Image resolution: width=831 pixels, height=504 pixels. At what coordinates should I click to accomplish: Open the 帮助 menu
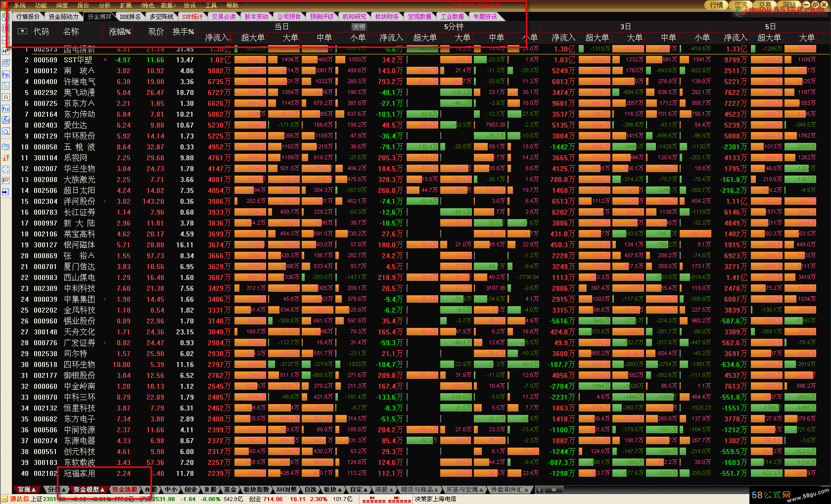232,5
